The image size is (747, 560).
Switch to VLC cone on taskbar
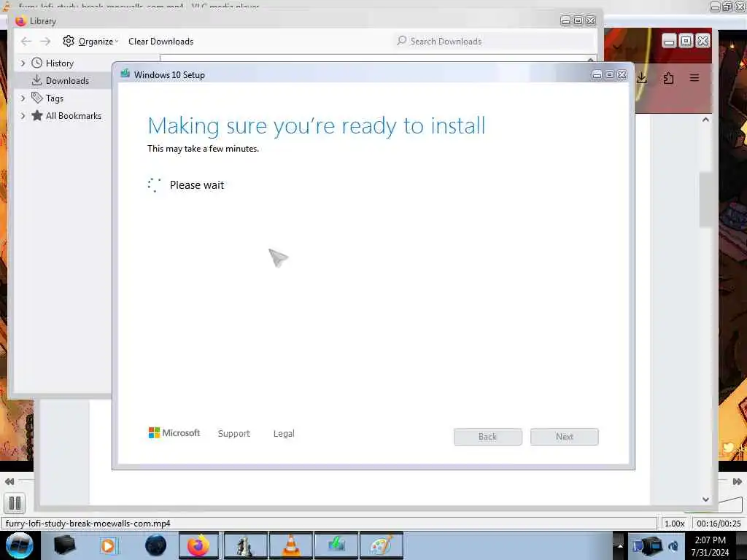290,545
